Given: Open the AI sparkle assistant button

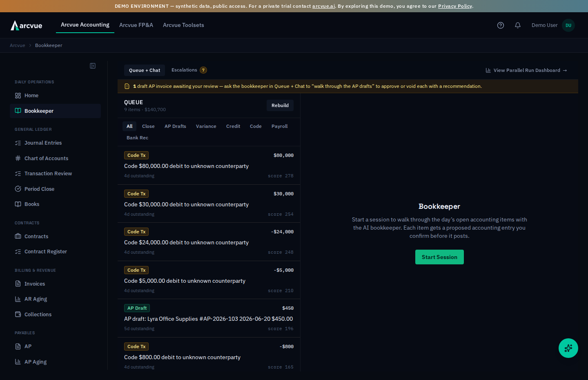Looking at the screenshot, I should tap(568, 348).
